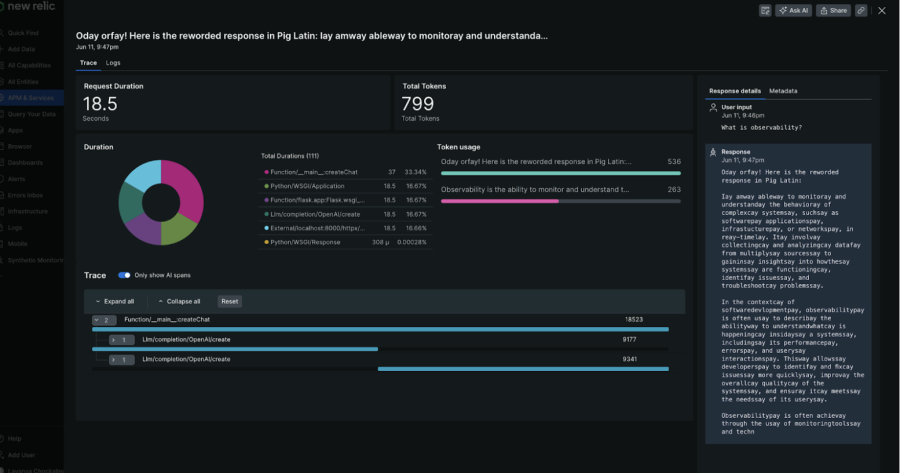Copy permalink using the link icon
900x473 pixels.
coord(861,11)
